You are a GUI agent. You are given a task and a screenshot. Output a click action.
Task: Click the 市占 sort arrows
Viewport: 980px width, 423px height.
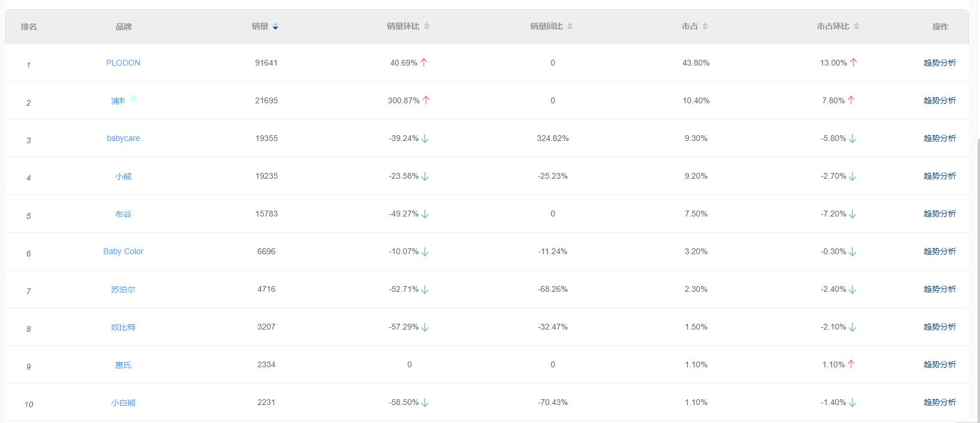[705, 27]
